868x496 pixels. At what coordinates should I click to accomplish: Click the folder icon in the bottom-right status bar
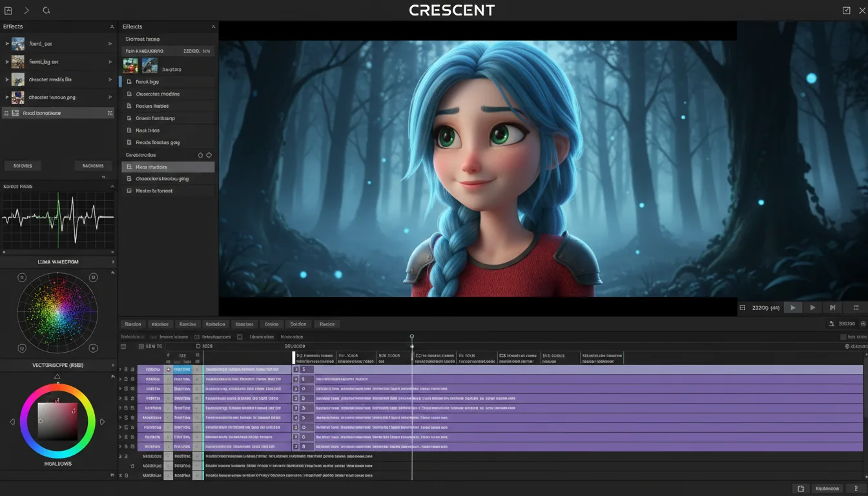[801, 489]
